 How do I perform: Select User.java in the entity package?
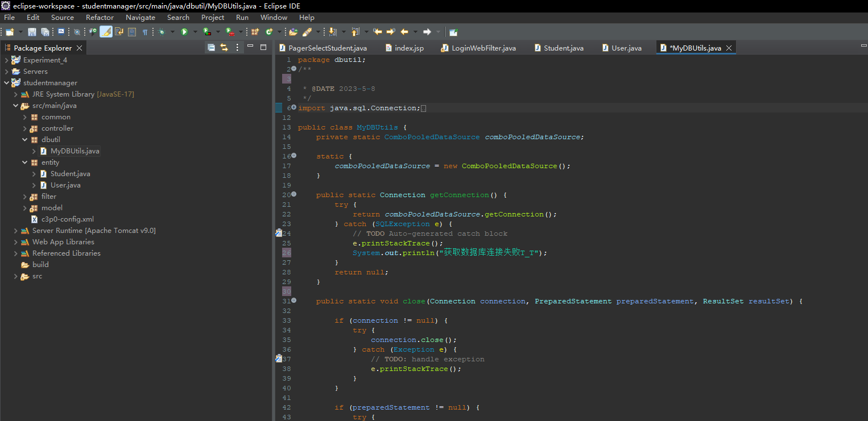click(x=65, y=185)
